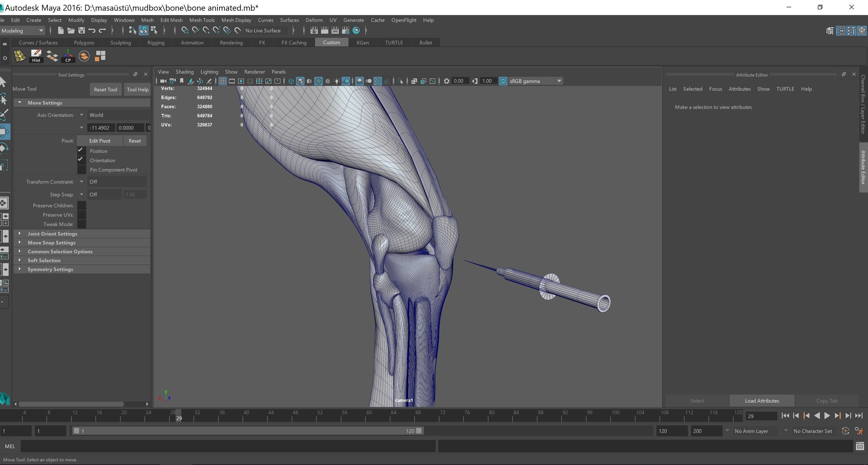Open Render View clapperboard icon

pos(314,31)
